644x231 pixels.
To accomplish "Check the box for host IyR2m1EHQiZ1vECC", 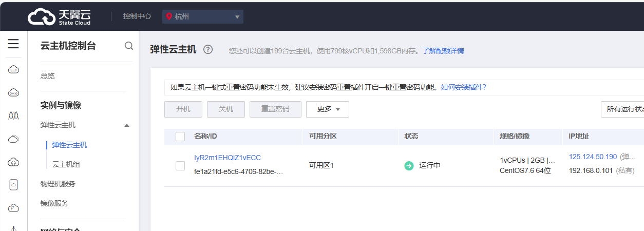I will point(180,165).
